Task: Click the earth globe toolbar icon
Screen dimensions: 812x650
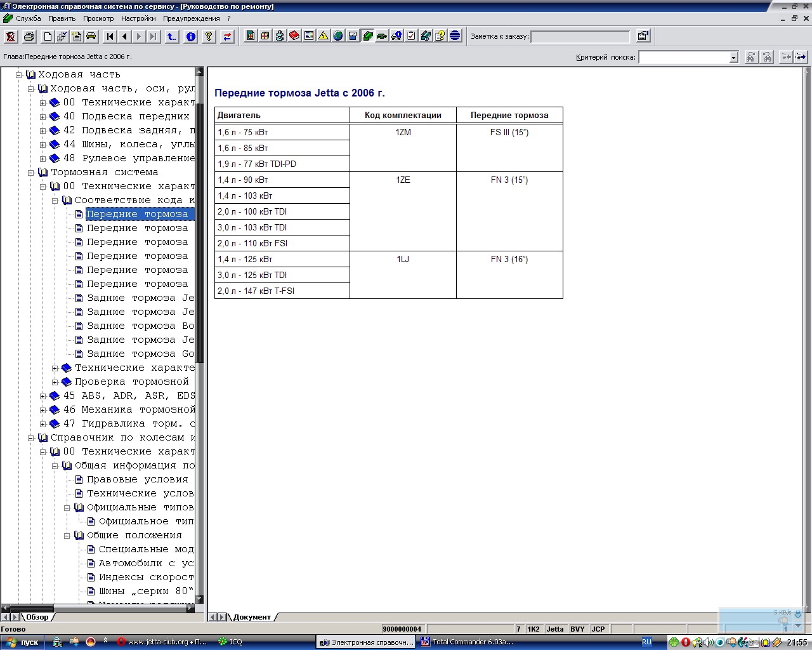Action: pyautogui.click(x=338, y=36)
